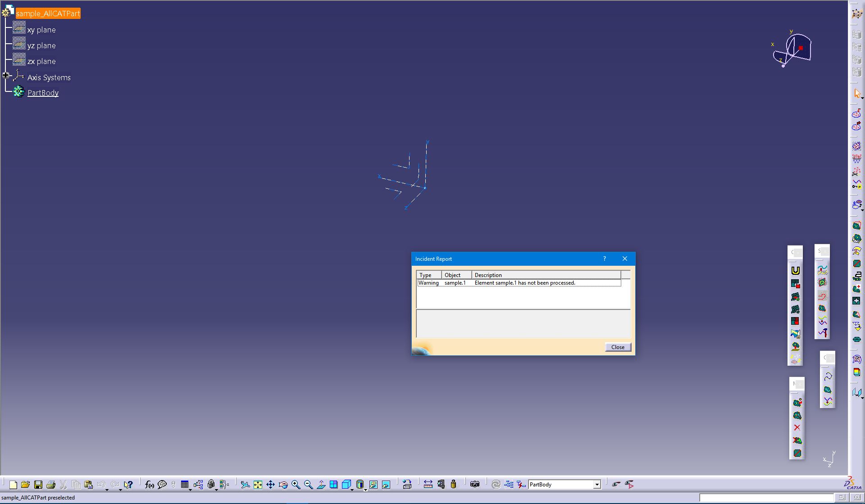Toggle the Multi-View quad window icon
The image size is (865, 504).
(x=333, y=485)
